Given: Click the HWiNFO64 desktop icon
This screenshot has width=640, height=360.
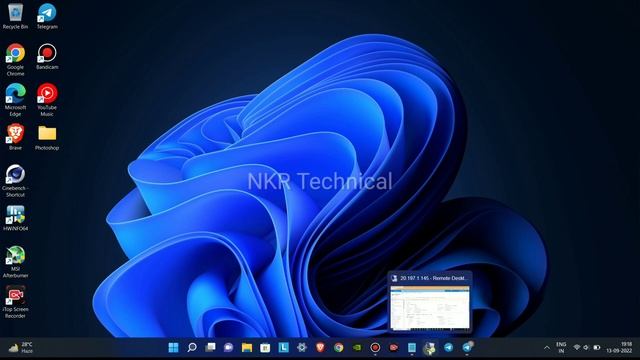Looking at the screenshot, I should (x=16, y=218).
